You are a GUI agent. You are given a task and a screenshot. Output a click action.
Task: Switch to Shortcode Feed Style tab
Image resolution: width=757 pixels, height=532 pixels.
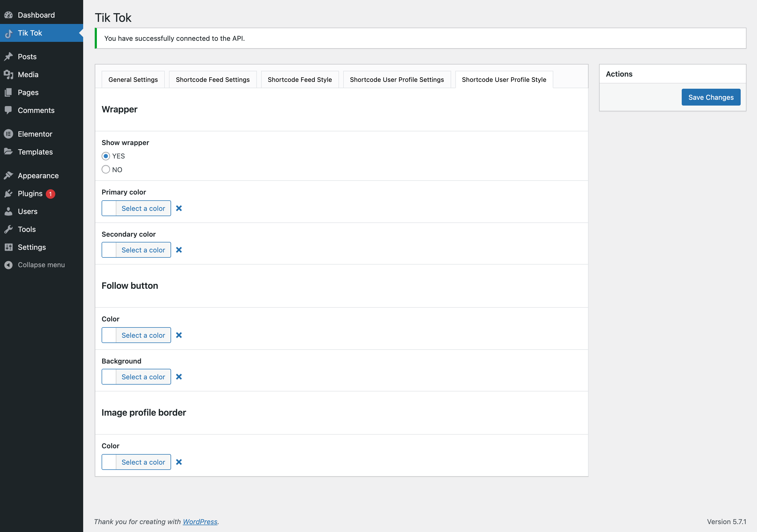300,79
